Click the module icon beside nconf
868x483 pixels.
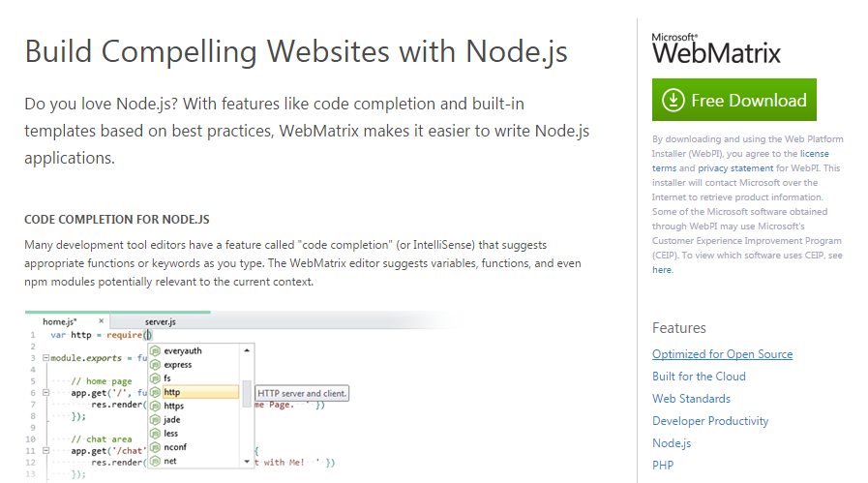(x=156, y=447)
